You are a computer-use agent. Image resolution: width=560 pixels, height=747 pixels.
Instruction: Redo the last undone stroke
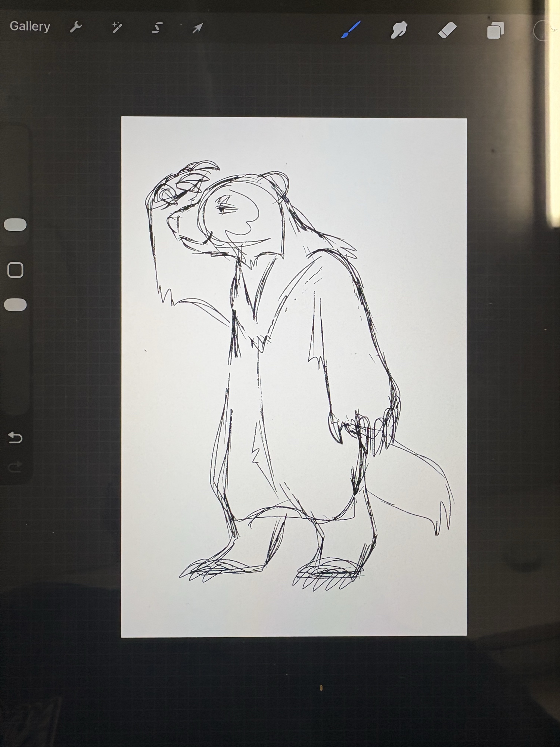(15, 467)
